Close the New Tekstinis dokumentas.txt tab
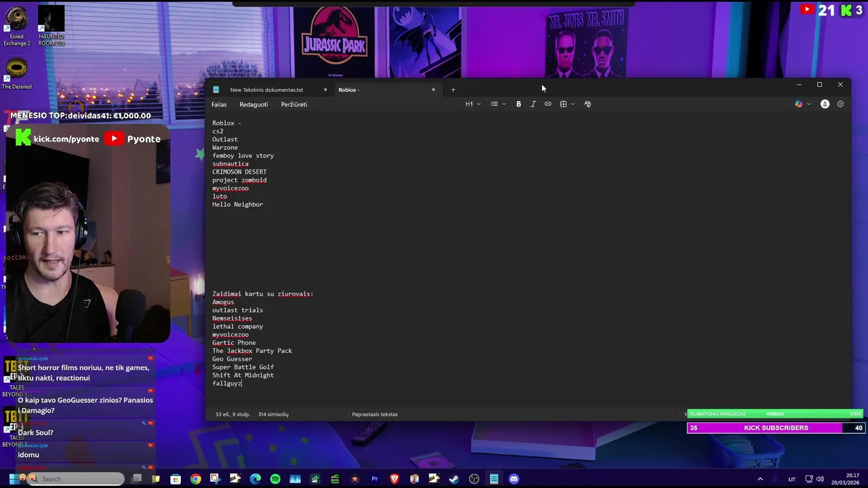The height and width of the screenshot is (488, 868). [325, 89]
